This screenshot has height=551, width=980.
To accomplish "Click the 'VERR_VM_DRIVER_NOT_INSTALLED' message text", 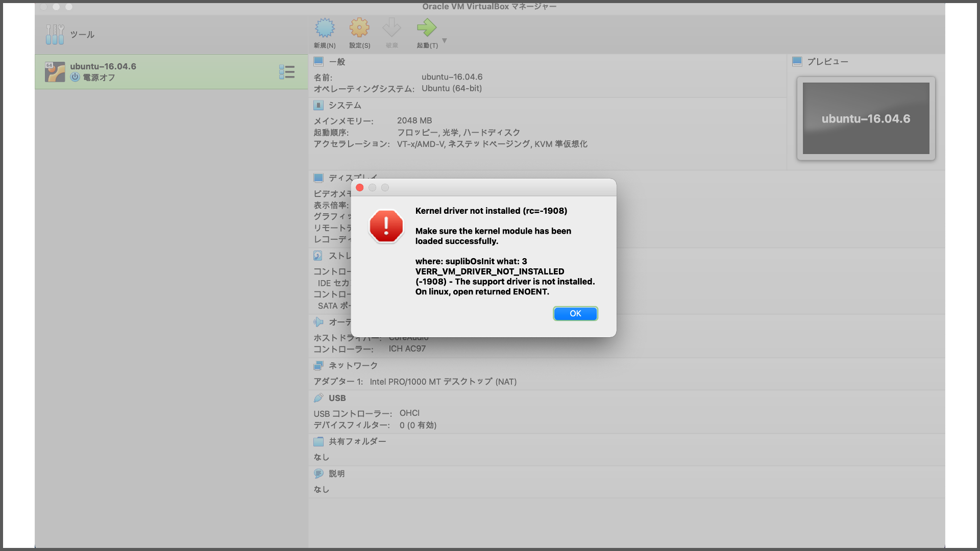I will [x=490, y=271].
